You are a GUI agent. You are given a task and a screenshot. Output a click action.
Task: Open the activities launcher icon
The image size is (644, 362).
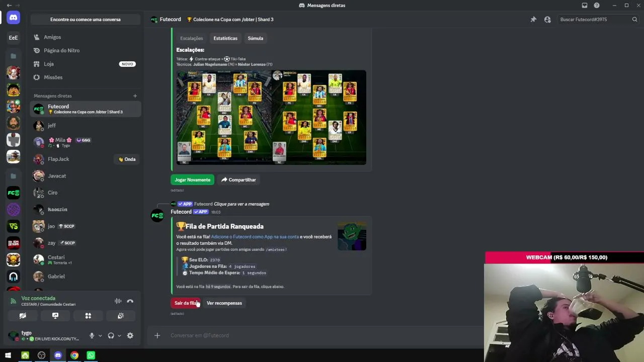(x=88, y=316)
